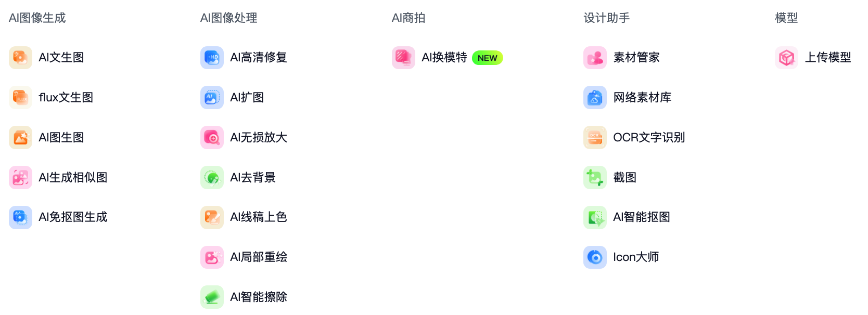
Task: Open the AI去背景 icon
Action: [x=212, y=178]
